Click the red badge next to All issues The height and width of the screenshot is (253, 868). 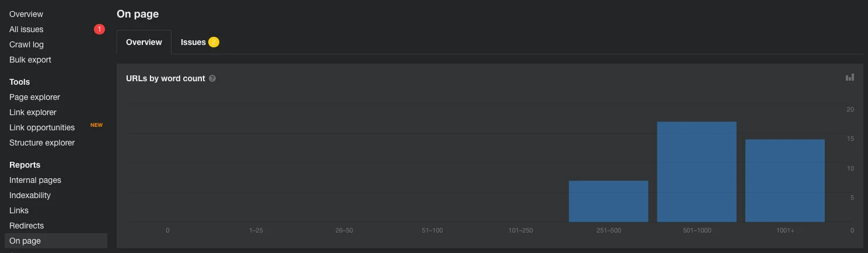click(99, 29)
